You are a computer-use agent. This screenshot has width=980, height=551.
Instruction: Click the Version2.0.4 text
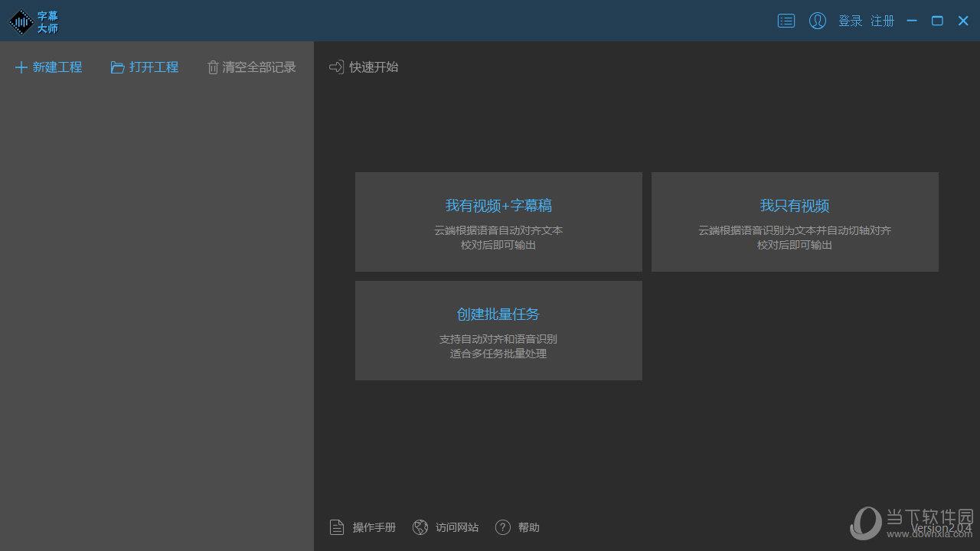click(942, 528)
